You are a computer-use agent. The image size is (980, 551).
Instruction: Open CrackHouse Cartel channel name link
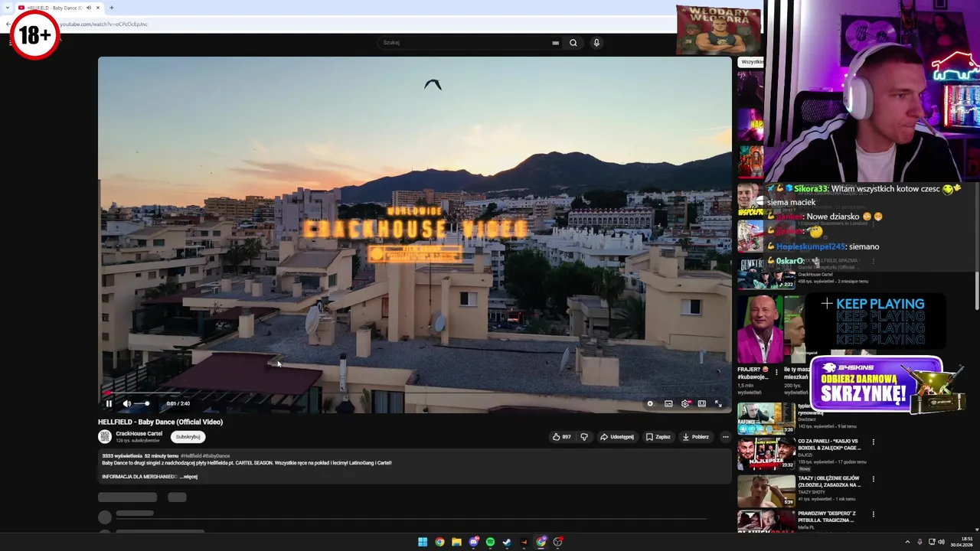pyautogui.click(x=139, y=434)
